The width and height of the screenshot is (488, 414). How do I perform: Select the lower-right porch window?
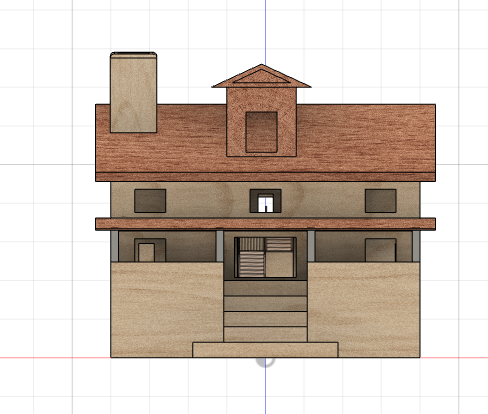click(381, 250)
